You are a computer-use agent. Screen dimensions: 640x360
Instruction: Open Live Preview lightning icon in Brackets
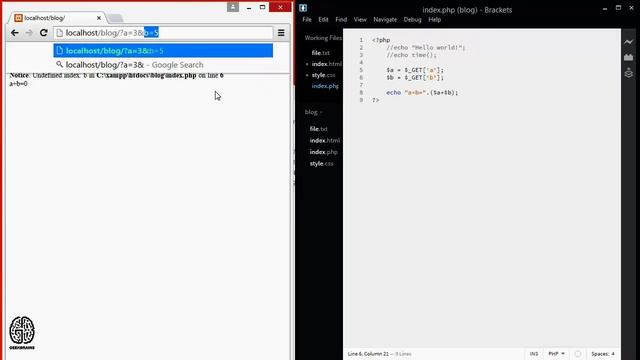(629, 42)
